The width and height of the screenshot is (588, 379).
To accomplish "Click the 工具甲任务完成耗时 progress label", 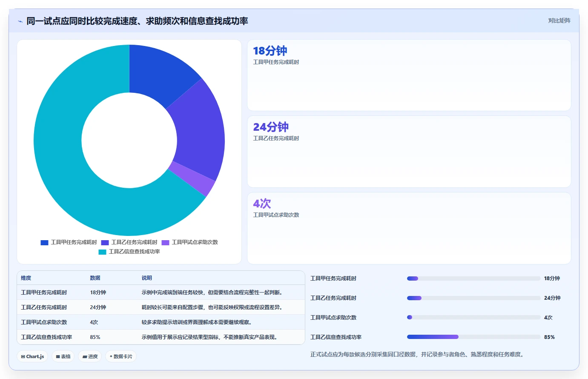I will point(333,279).
